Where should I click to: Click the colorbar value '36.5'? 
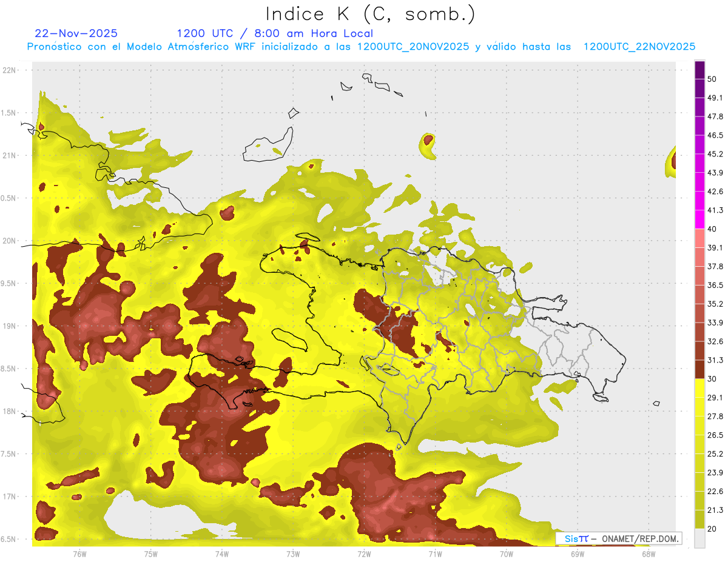[715, 286]
